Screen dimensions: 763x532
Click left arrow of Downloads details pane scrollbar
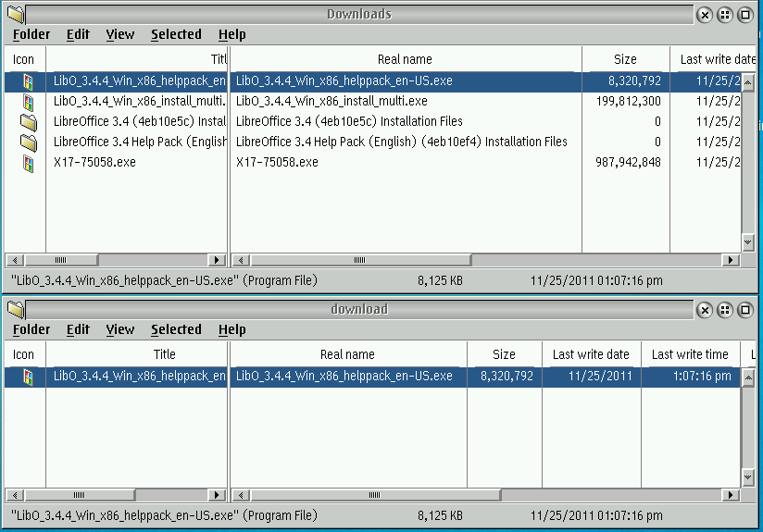click(241, 260)
